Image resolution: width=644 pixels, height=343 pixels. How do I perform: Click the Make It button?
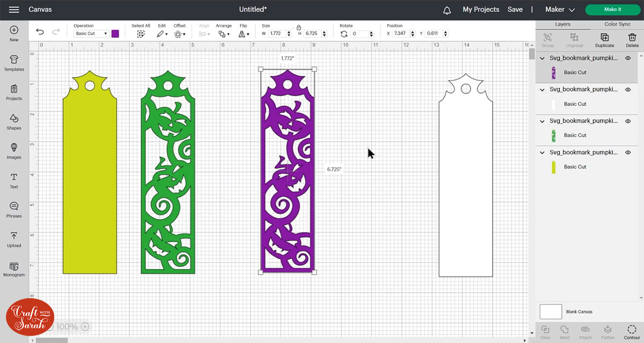tap(612, 10)
